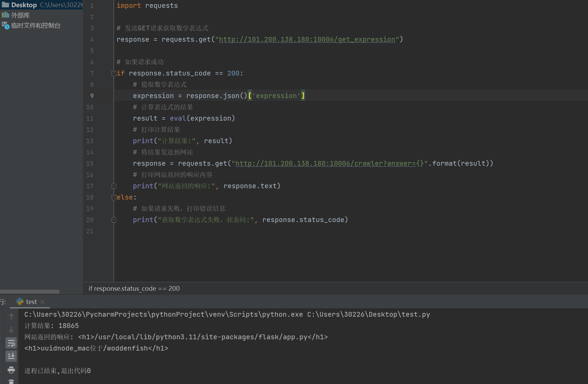
Task: Close the test run tab
Action: (x=42, y=302)
